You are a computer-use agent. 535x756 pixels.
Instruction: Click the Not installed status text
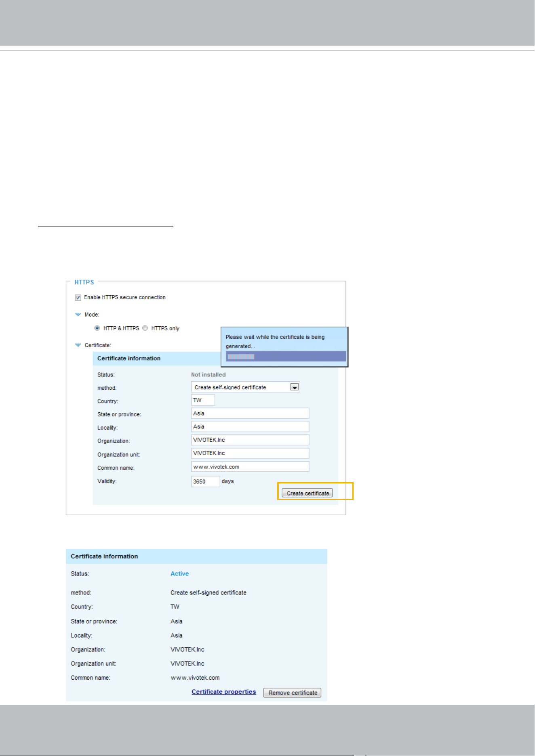click(209, 375)
